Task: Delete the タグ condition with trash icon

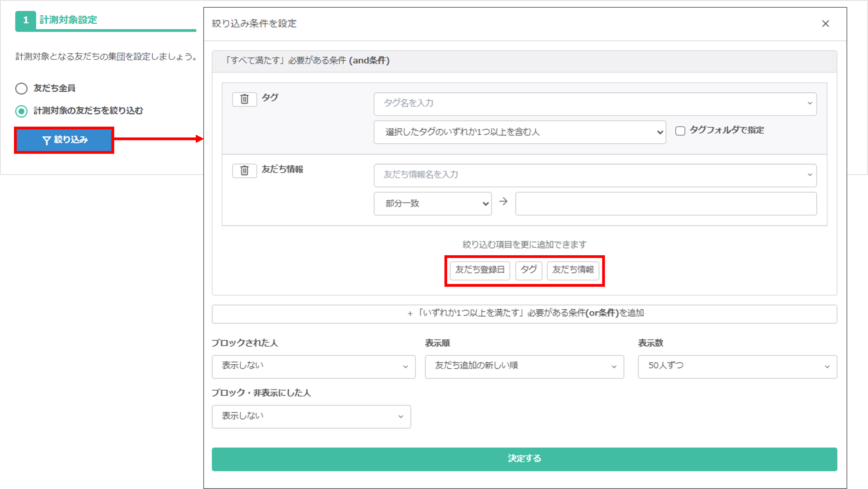Action: (244, 99)
